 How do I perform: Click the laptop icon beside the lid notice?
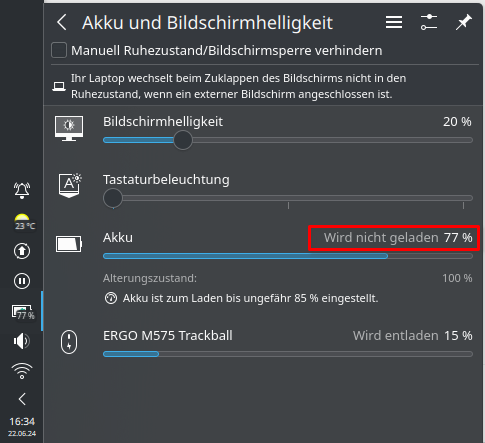[59, 86]
